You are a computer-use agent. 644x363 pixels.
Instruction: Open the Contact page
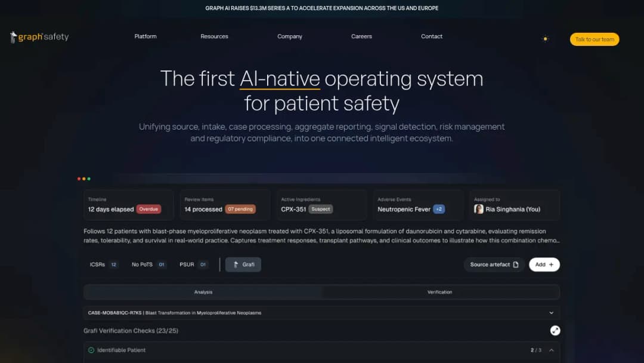coord(432,36)
